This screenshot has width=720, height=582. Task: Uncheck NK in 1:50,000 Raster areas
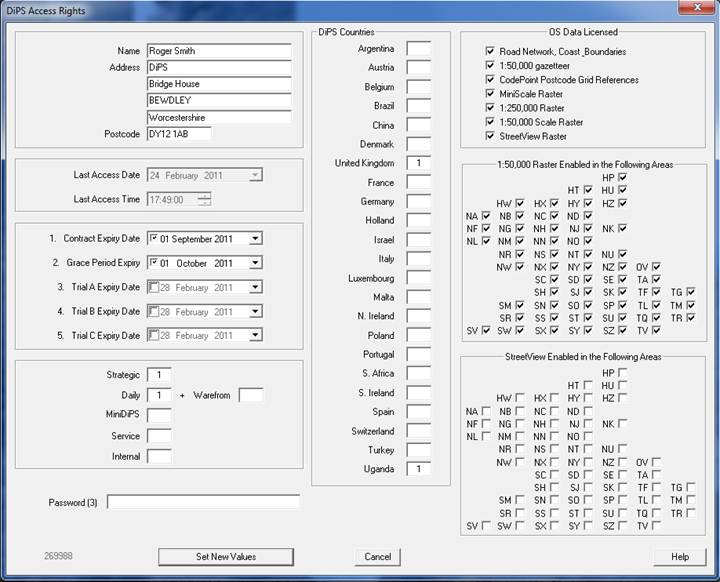pyautogui.click(x=623, y=228)
